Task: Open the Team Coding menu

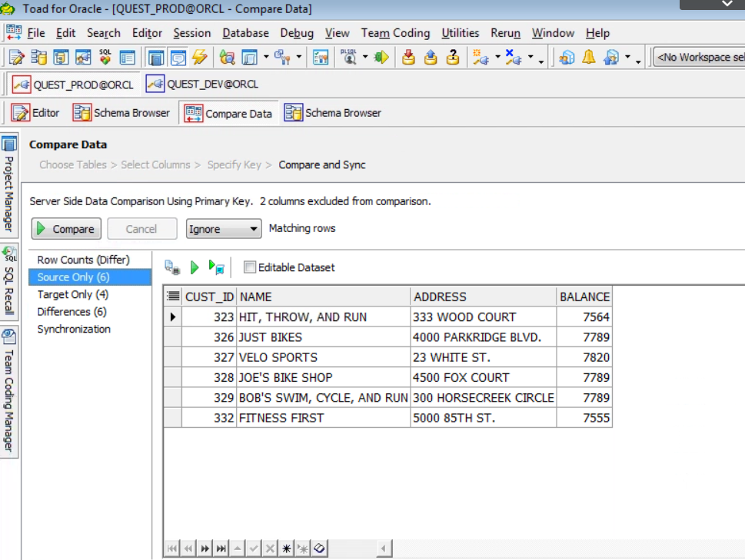Action: point(395,33)
